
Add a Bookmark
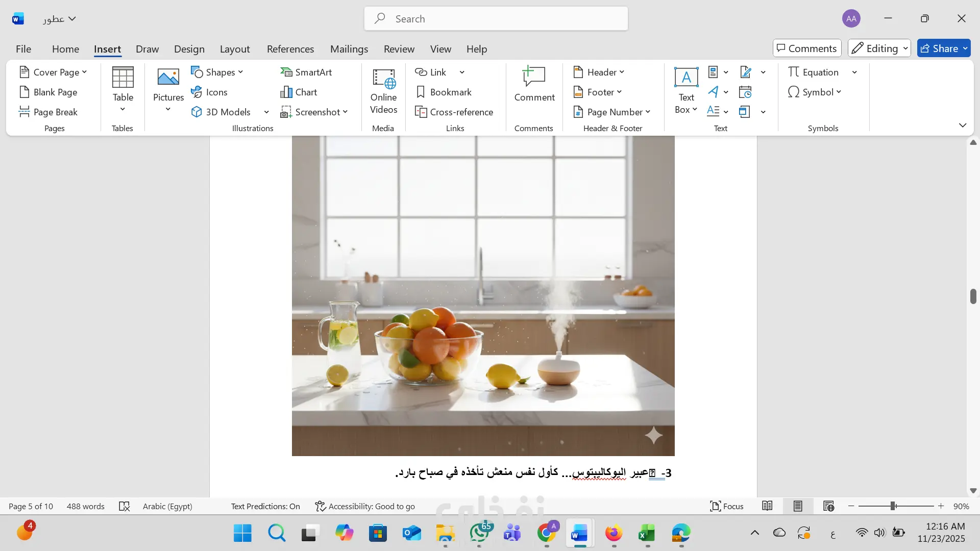tap(443, 92)
